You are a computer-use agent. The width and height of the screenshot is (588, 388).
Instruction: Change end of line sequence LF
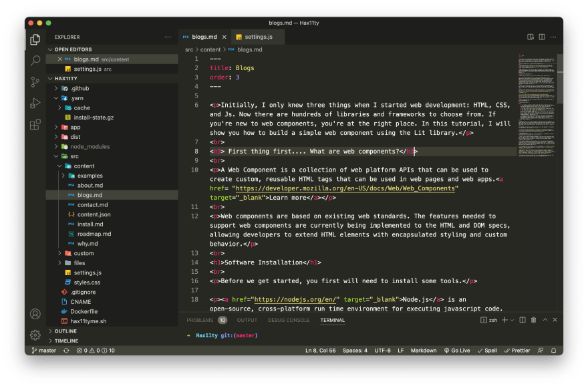[x=400, y=351]
